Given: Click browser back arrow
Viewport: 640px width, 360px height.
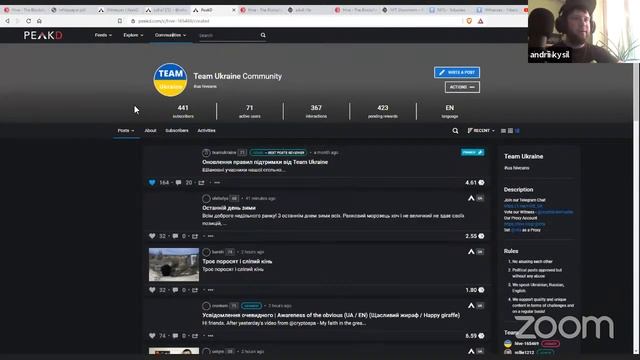Looking at the screenshot, I should [x=7, y=21].
